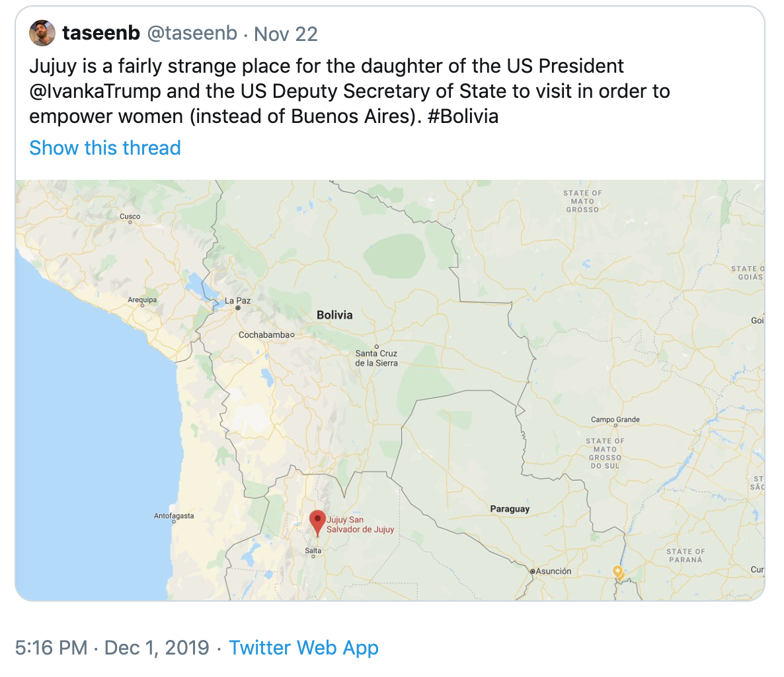Screen dimensions: 784x677
Task: Click the Asunción capital marker dot
Action: [x=532, y=571]
